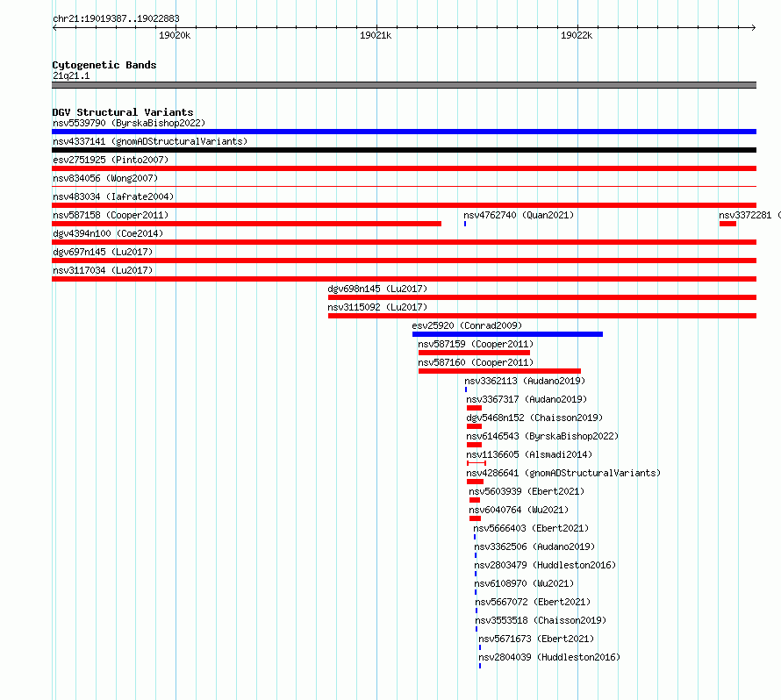Select nsv3553518 (Chaisson2019) variant label
The height and width of the screenshot is (700, 781).
click(x=541, y=620)
